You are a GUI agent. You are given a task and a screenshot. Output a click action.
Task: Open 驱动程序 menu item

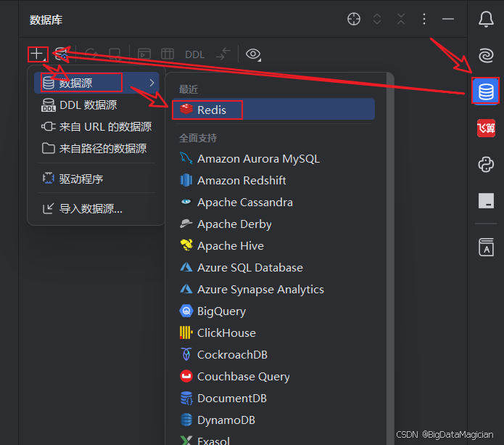pos(96,179)
